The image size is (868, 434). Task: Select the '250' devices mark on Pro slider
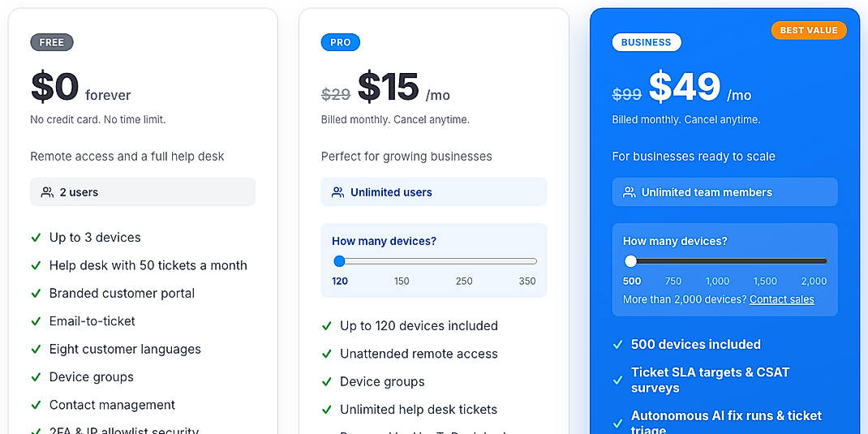pyautogui.click(x=464, y=281)
